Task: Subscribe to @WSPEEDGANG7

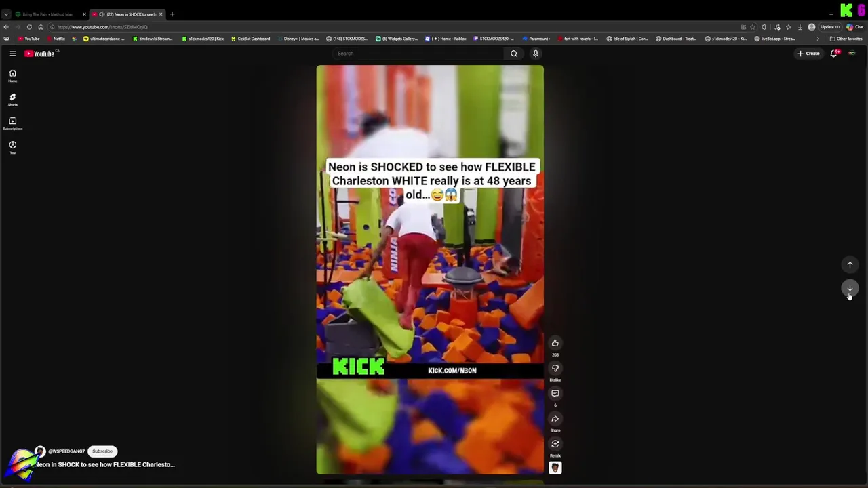Action: coord(102,451)
